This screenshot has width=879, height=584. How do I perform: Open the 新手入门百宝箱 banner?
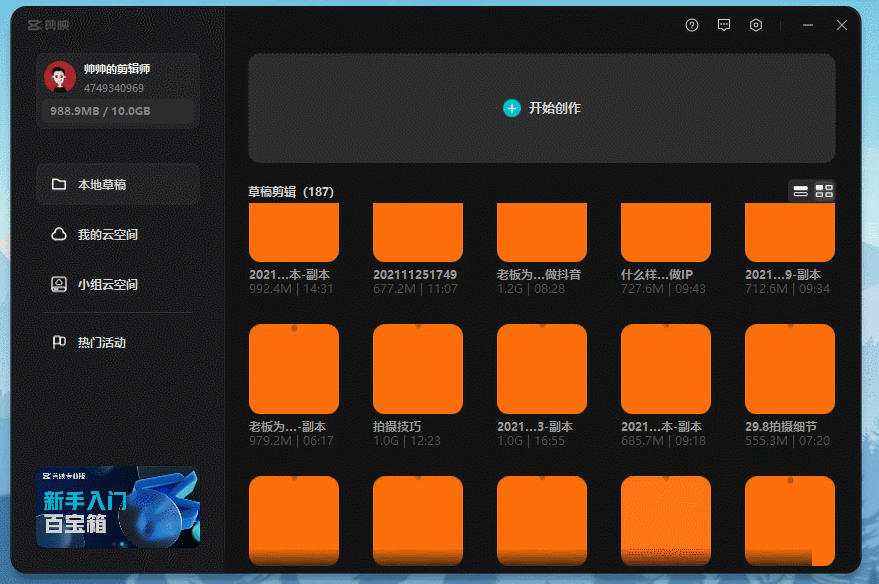[117, 507]
